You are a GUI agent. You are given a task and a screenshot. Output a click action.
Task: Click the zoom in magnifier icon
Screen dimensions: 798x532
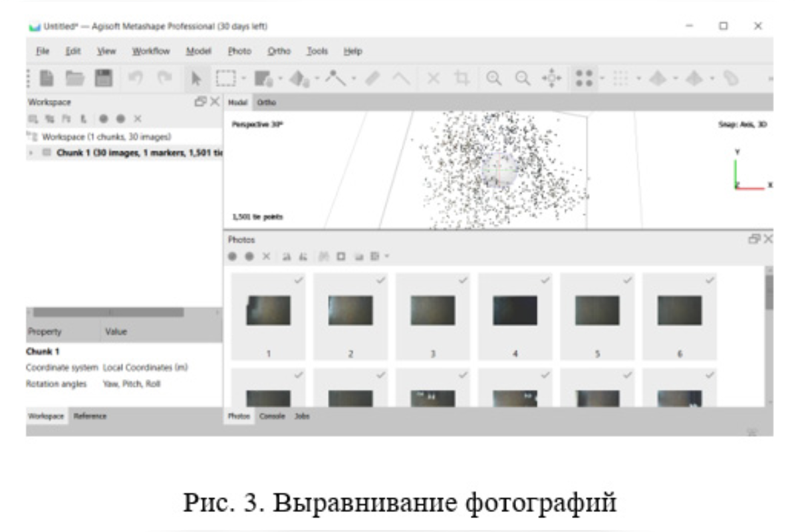(x=493, y=78)
